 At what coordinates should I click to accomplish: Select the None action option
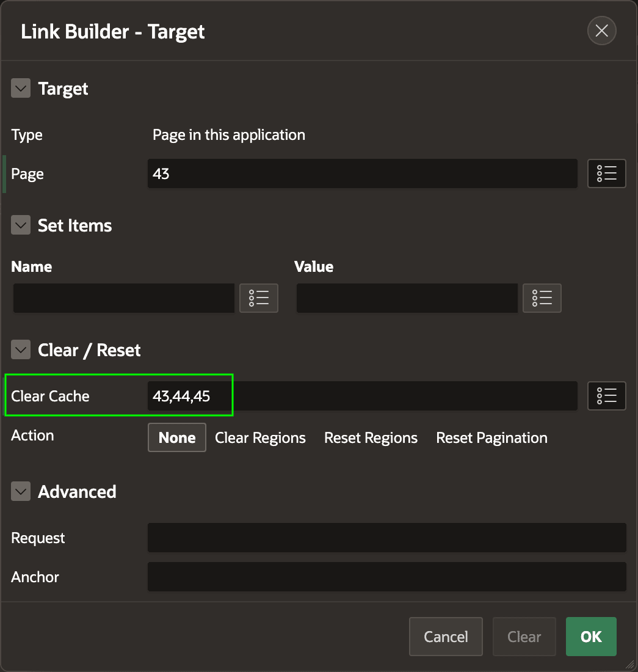click(177, 437)
